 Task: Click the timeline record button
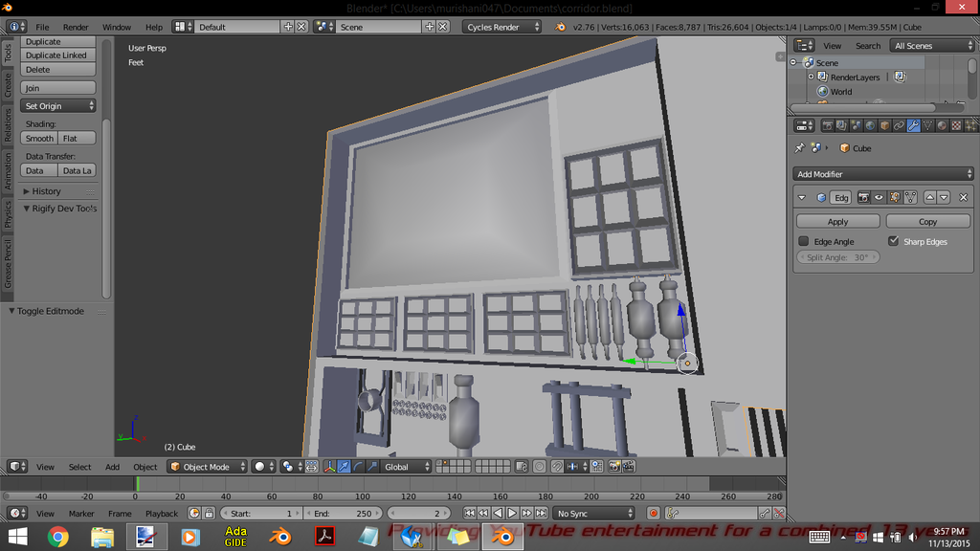[x=654, y=514]
